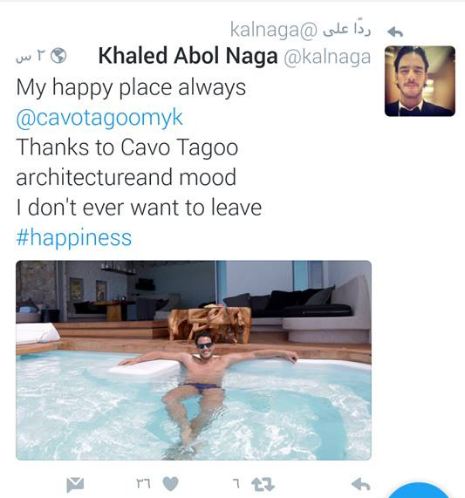Open the #happiness hashtag
The height and width of the screenshot is (498, 465).
click(74, 238)
